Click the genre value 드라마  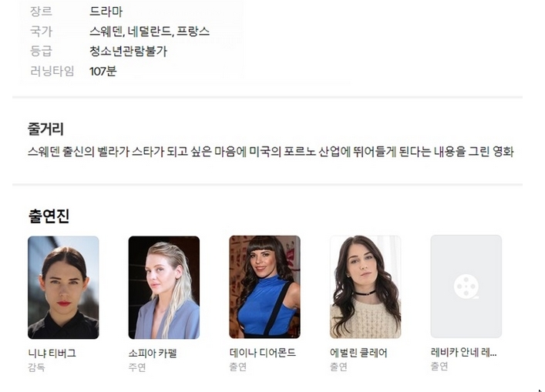tap(106, 12)
